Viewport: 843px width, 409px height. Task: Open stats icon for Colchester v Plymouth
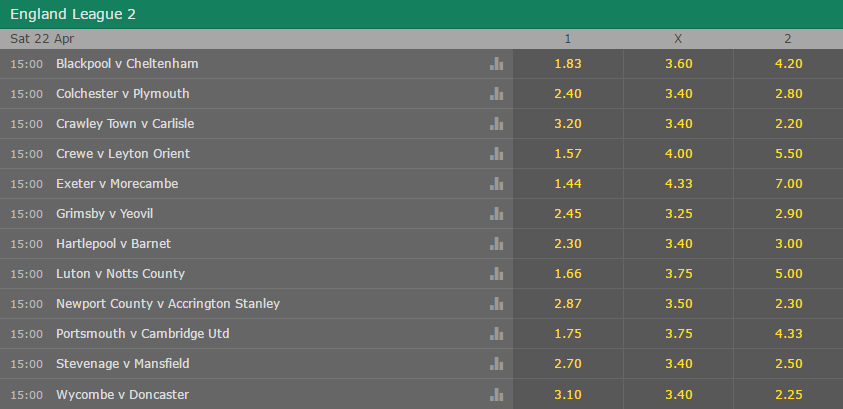pyautogui.click(x=496, y=94)
